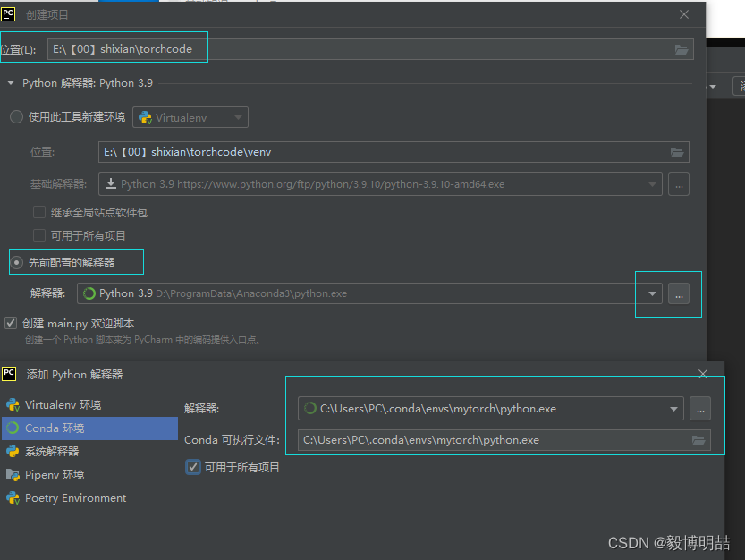The width and height of the screenshot is (745, 560).
Task: Choose Poetry Environment in the sidebar
Action: (89, 497)
